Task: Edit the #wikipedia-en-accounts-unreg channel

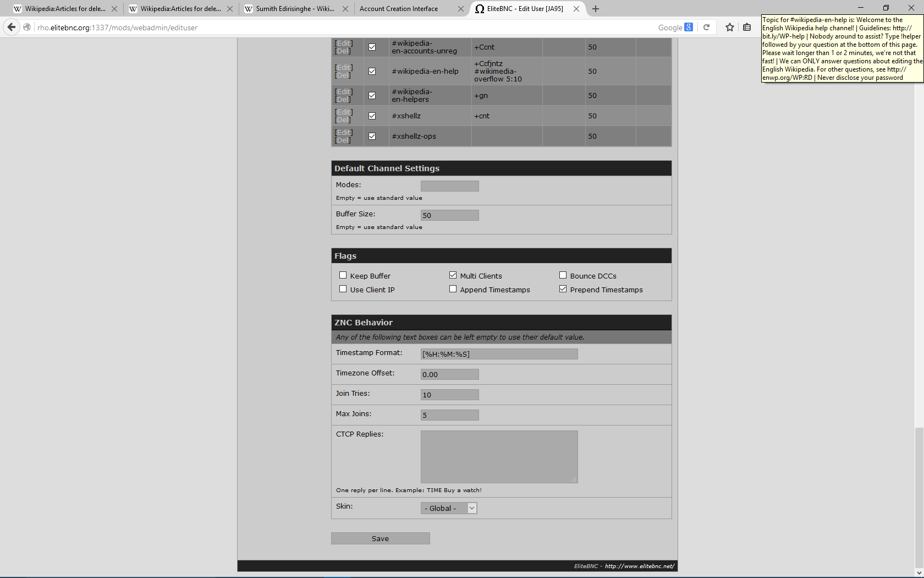Action: [344, 43]
